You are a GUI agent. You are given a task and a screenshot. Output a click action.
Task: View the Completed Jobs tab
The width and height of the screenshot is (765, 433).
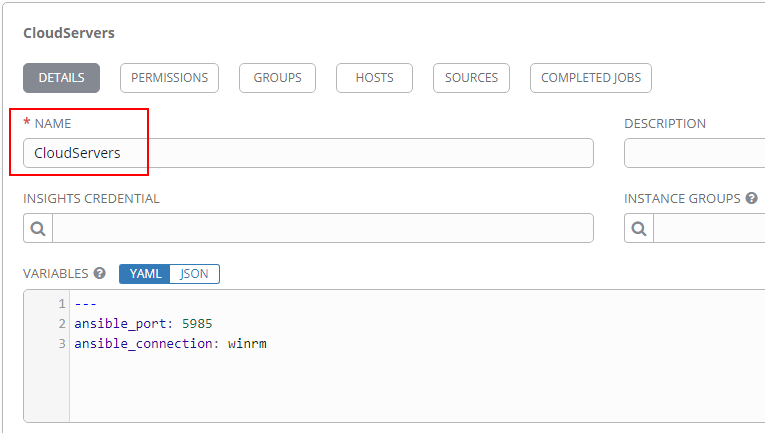[x=591, y=78]
